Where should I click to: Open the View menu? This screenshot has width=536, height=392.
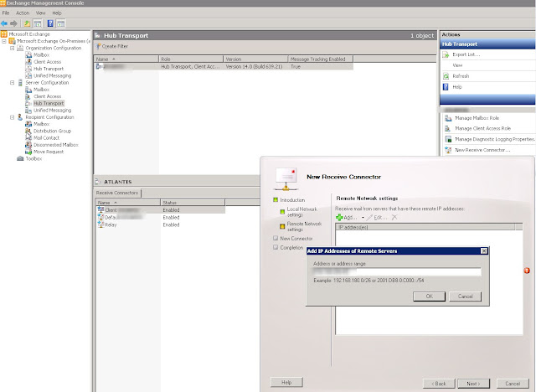coord(41,13)
